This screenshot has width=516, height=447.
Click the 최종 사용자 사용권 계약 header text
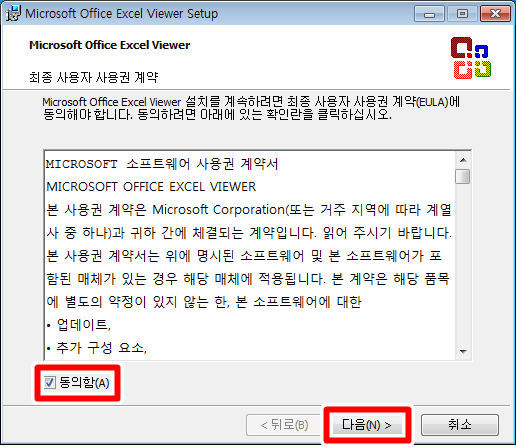94,77
